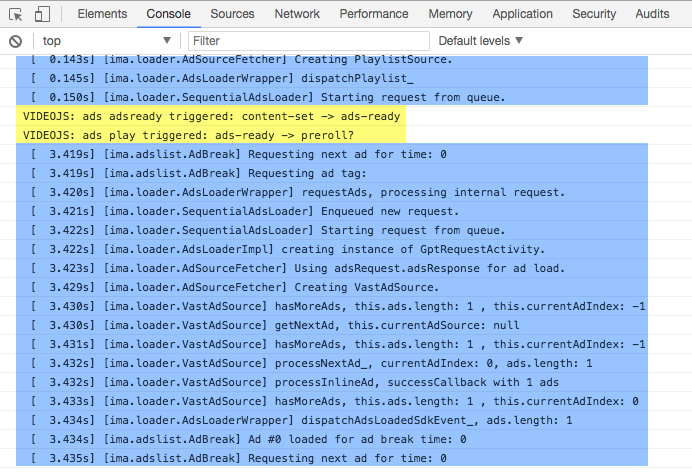Switch to the Elements tab
This screenshot has height=472, width=692.
[102, 14]
